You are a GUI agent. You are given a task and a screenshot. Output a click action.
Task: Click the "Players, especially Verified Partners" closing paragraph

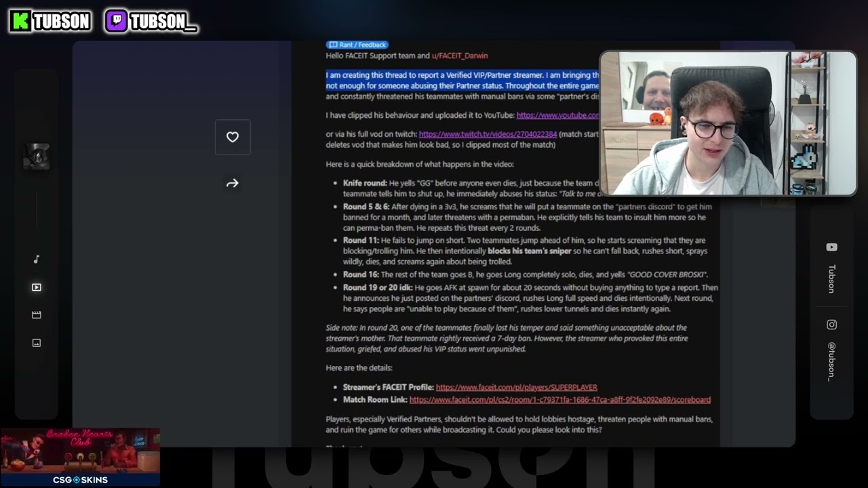pos(519,424)
